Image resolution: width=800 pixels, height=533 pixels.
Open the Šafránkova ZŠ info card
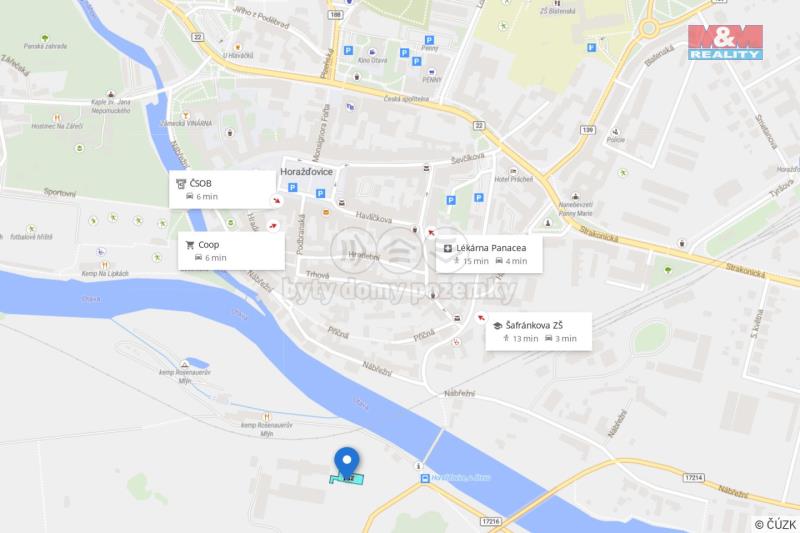pyautogui.click(x=538, y=331)
